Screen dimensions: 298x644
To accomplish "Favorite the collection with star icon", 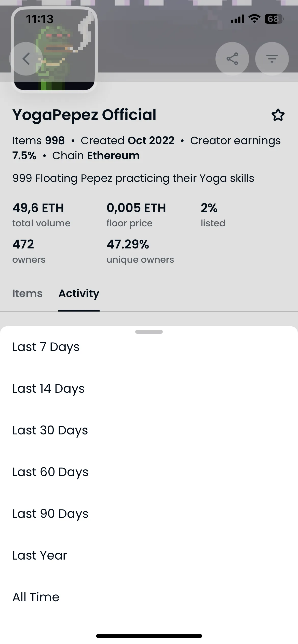I will click(x=278, y=115).
